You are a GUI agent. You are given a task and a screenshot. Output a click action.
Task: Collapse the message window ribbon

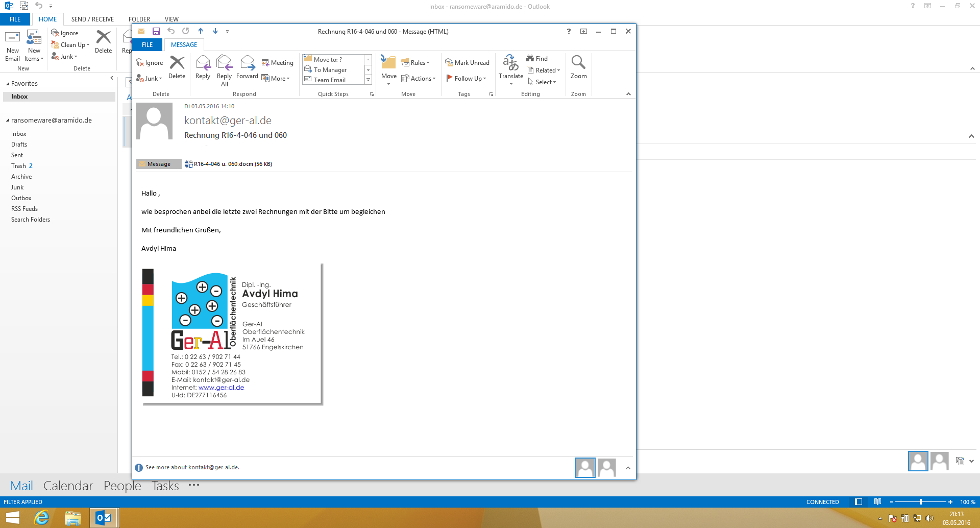(x=628, y=94)
